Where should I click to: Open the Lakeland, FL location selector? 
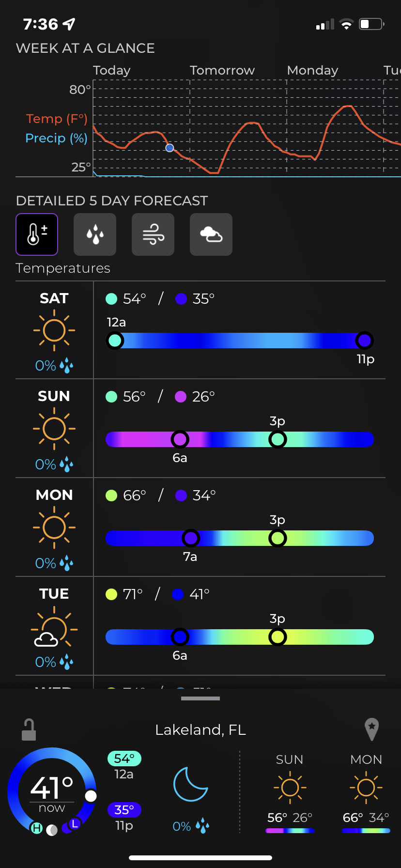[200, 730]
